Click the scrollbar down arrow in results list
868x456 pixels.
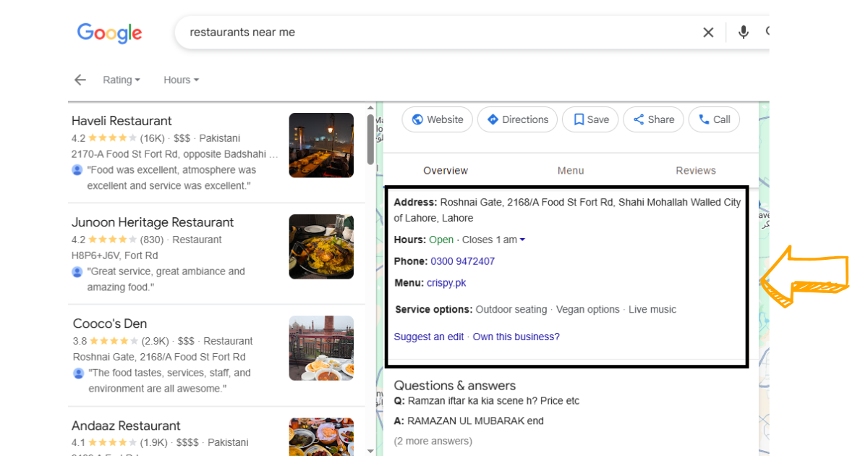pos(370,451)
